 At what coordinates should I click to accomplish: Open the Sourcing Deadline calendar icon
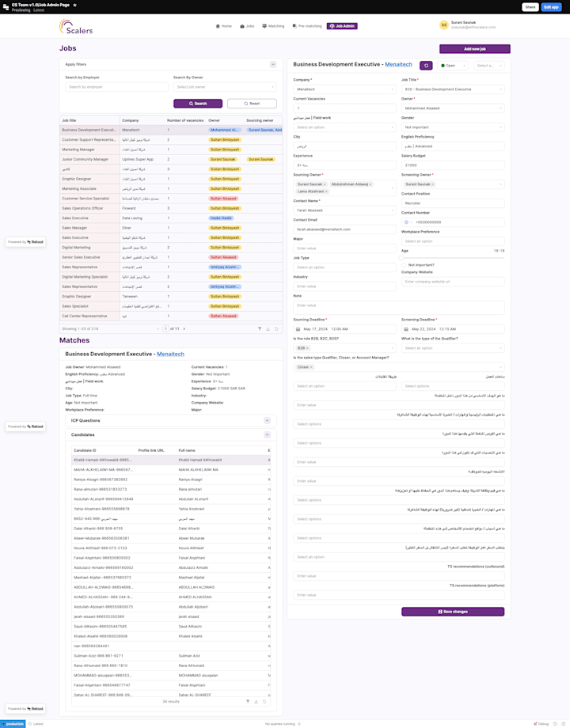tap(298, 329)
